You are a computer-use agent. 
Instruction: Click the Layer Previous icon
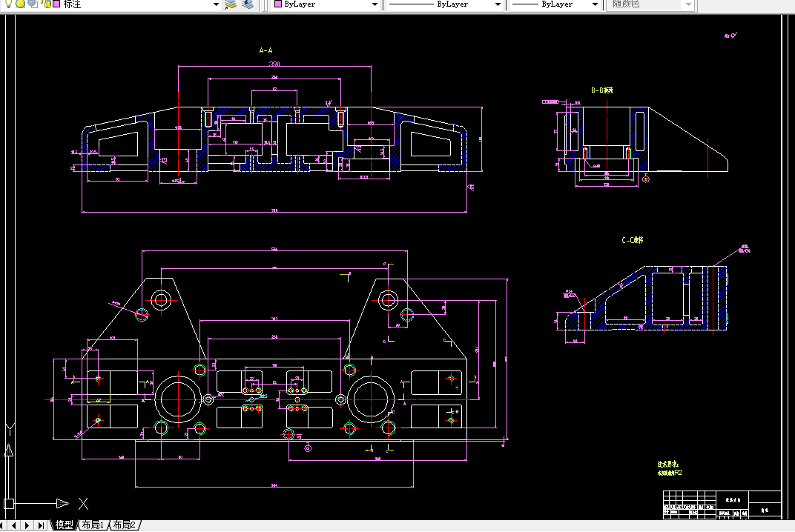[248, 4]
